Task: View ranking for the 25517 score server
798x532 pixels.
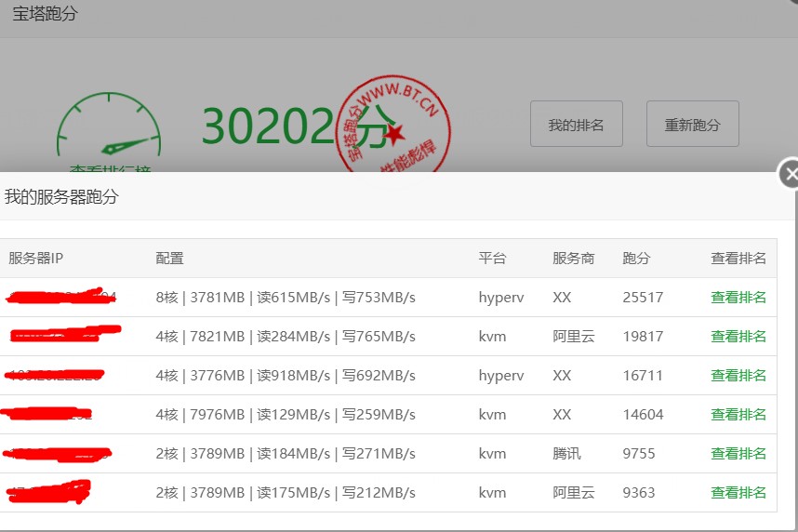Action: click(x=738, y=298)
